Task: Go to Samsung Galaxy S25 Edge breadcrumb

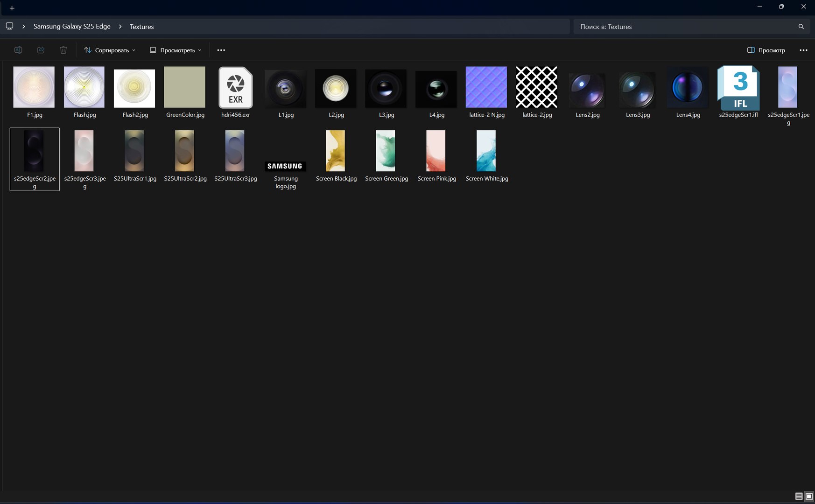Action: click(x=72, y=27)
